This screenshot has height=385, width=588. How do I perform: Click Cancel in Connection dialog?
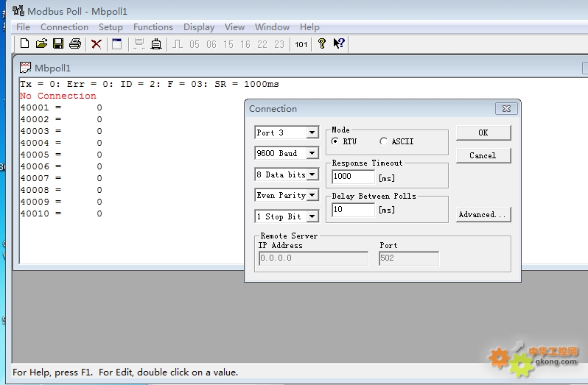coord(483,155)
